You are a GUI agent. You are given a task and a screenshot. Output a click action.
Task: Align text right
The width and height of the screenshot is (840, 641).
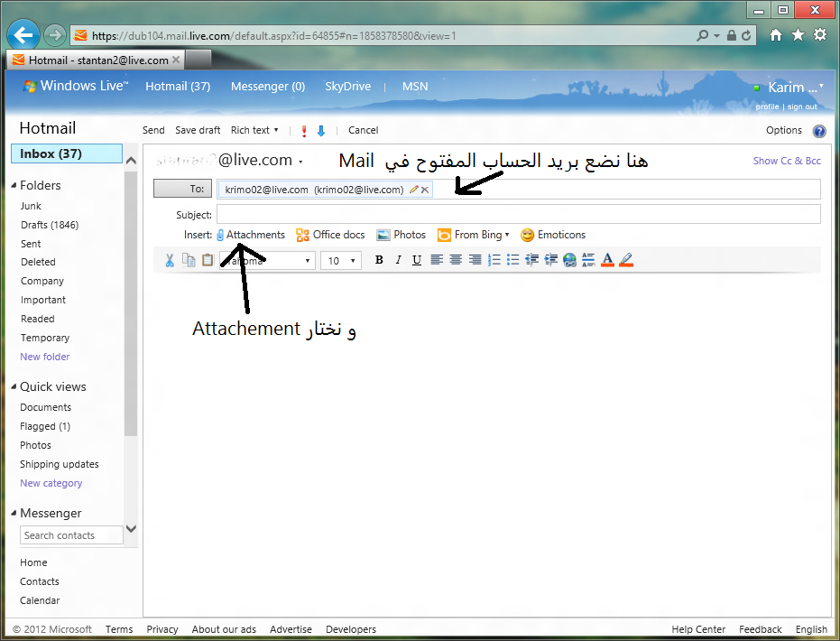tap(475, 260)
